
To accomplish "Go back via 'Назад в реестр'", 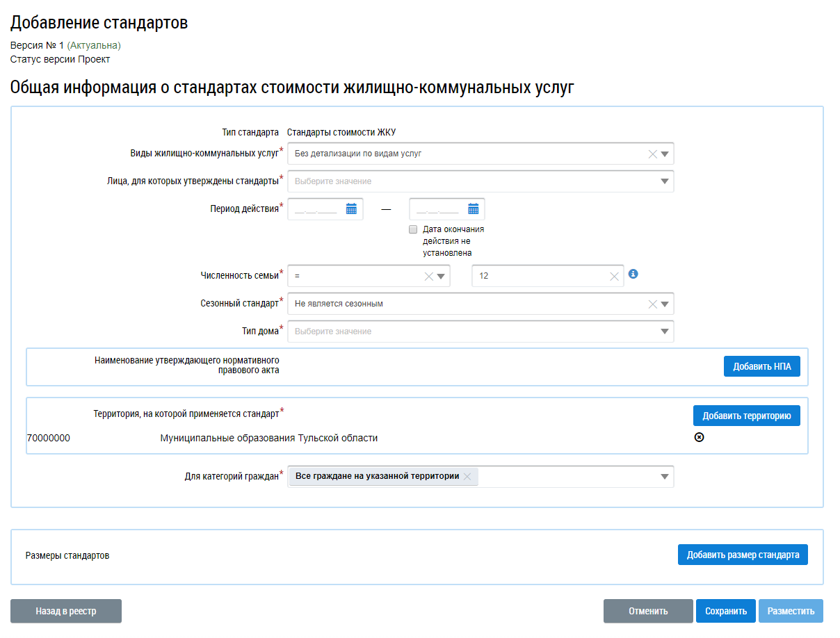I will pyautogui.click(x=66, y=612).
